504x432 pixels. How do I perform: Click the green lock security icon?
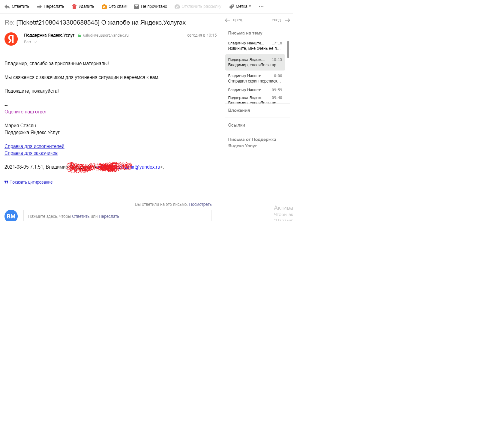pyautogui.click(x=79, y=35)
